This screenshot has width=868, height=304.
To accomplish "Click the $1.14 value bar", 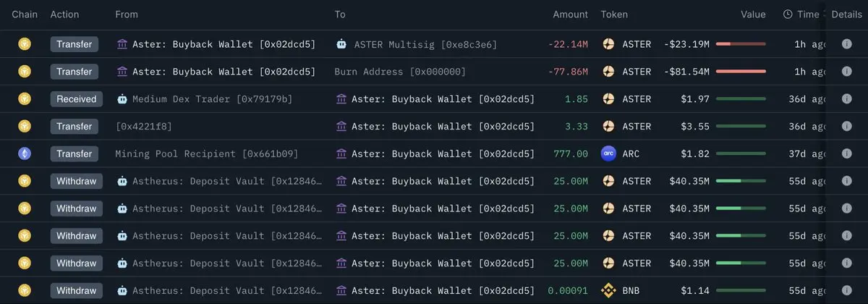I will (x=741, y=291).
